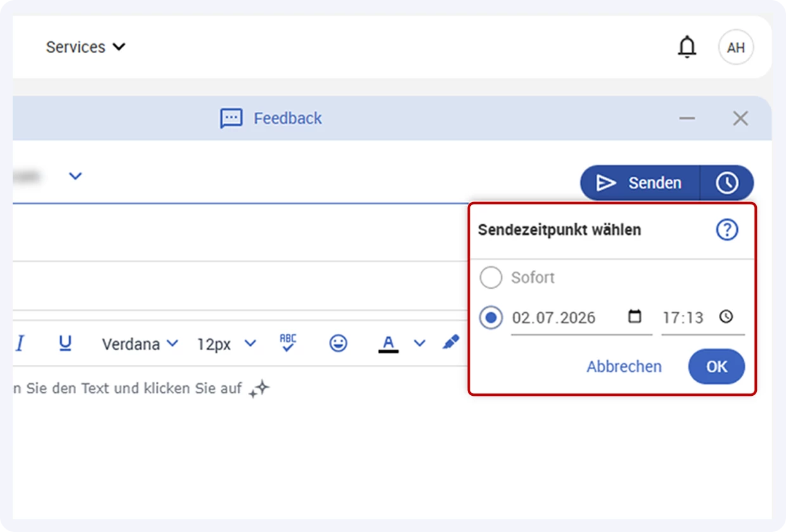Open the time picker clock icon
The image size is (786, 532).
pos(726,316)
